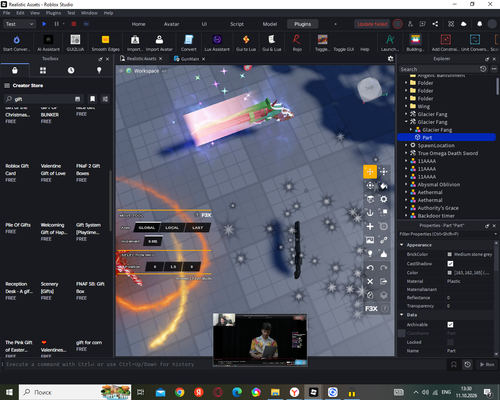Select the F3X Paint tool icon
Image resolution: width=500 pixels, height=400 pixels.
(x=384, y=186)
